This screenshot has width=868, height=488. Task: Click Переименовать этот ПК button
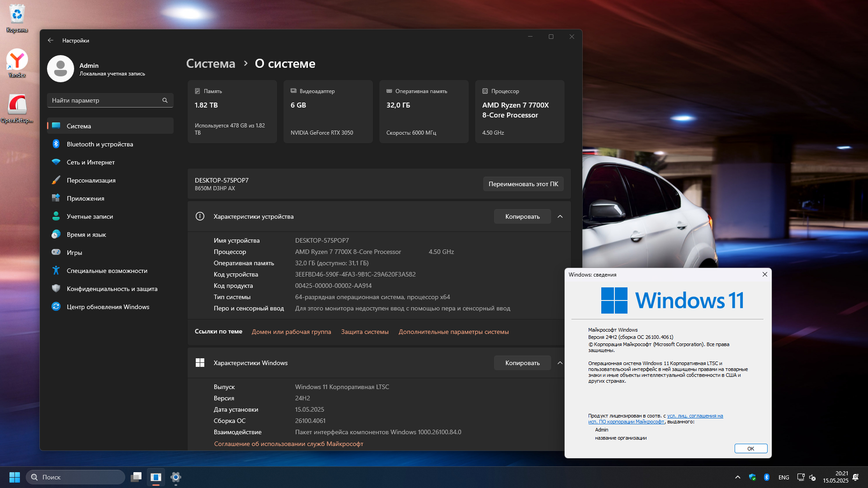[x=523, y=184]
